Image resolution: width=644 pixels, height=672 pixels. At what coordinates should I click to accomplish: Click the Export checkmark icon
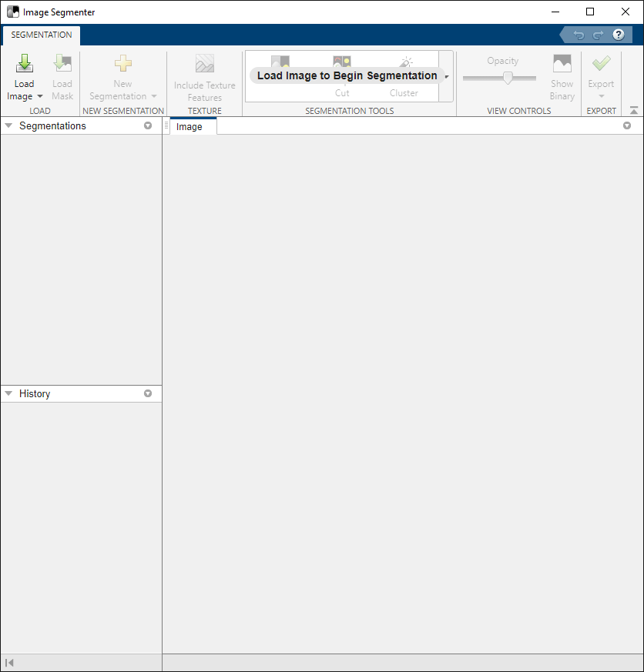601,63
